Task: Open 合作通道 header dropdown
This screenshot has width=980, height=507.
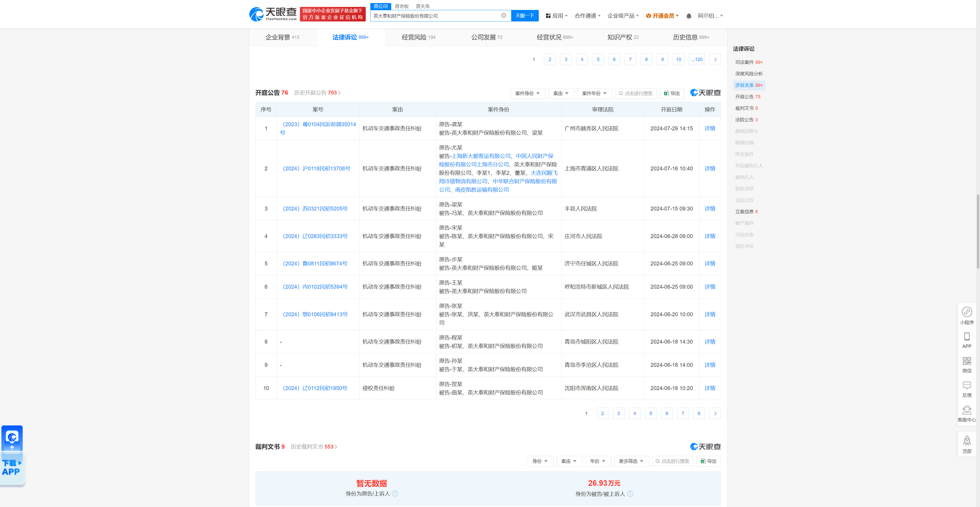Action: 587,16
